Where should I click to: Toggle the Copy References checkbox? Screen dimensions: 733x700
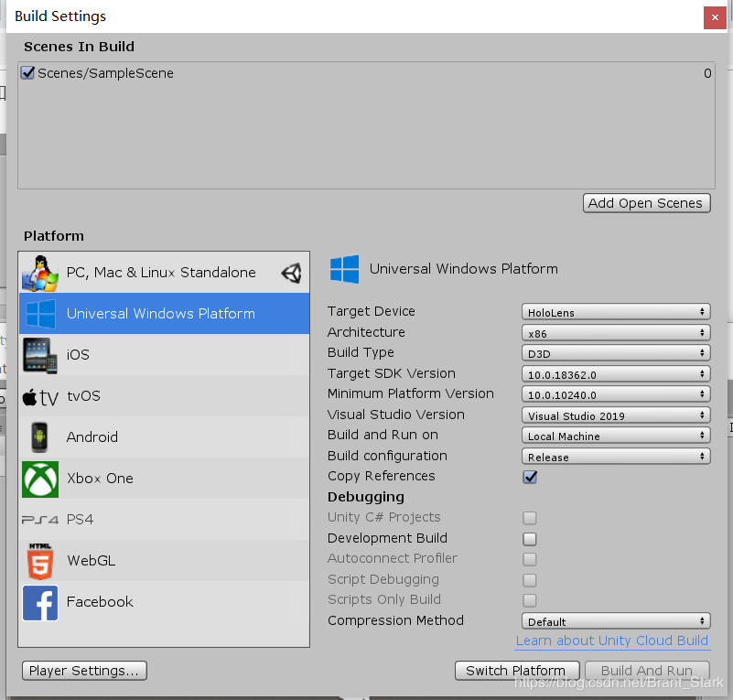(530, 477)
